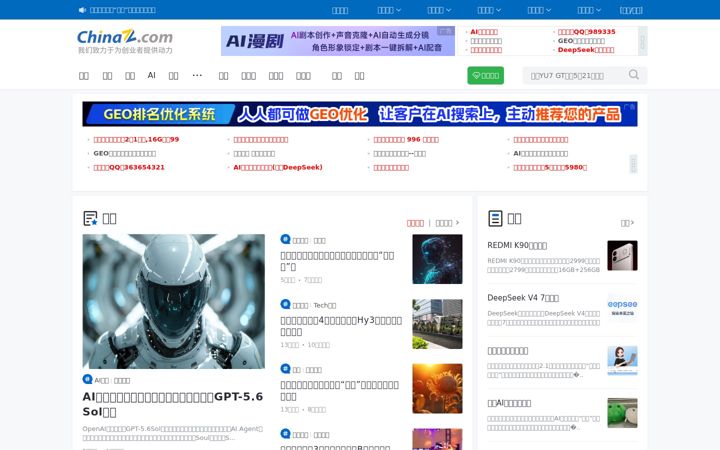Image resolution: width=720 pixels, height=450 pixels.
Task: Open the GPT-5.6 Sol headline article
Action: [x=173, y=404]
